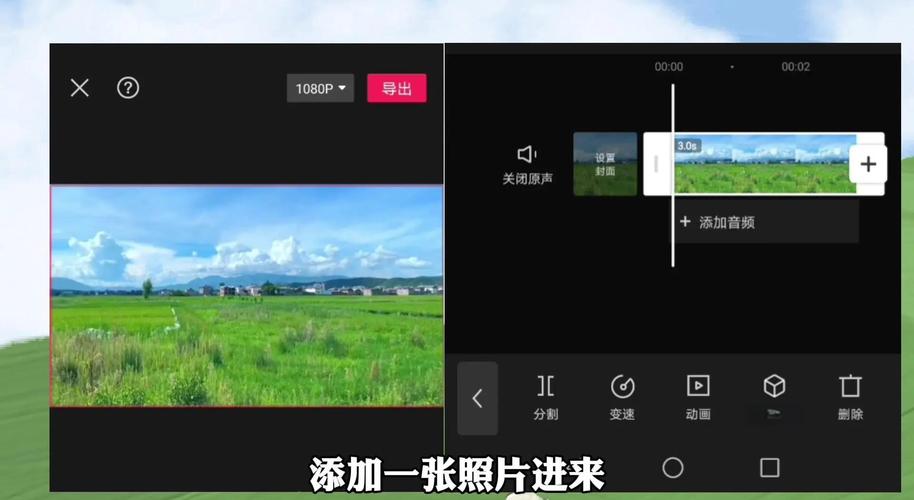Open help via the question mark icon
The image size is (914, 500).
coord(128,88)
